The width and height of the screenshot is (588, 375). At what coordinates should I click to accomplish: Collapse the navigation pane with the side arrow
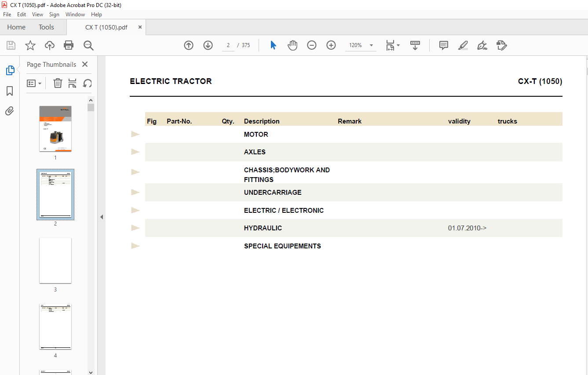[x=102, y=217]
